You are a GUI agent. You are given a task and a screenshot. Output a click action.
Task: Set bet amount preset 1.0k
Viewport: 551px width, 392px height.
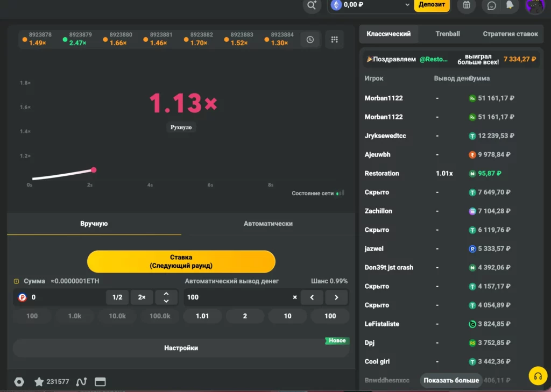[74, 316]
